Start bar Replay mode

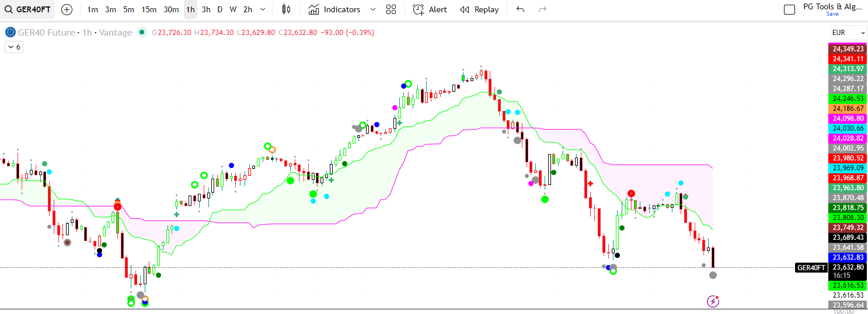click(x=479, y=9)
